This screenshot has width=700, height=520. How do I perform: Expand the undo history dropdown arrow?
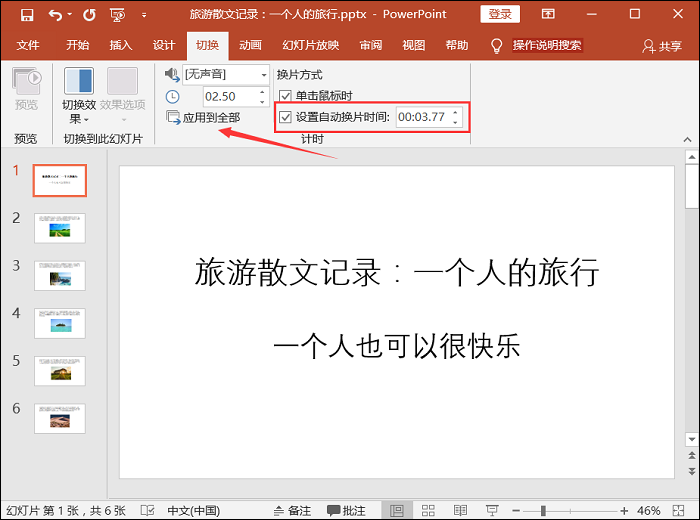tap(72, 16)
